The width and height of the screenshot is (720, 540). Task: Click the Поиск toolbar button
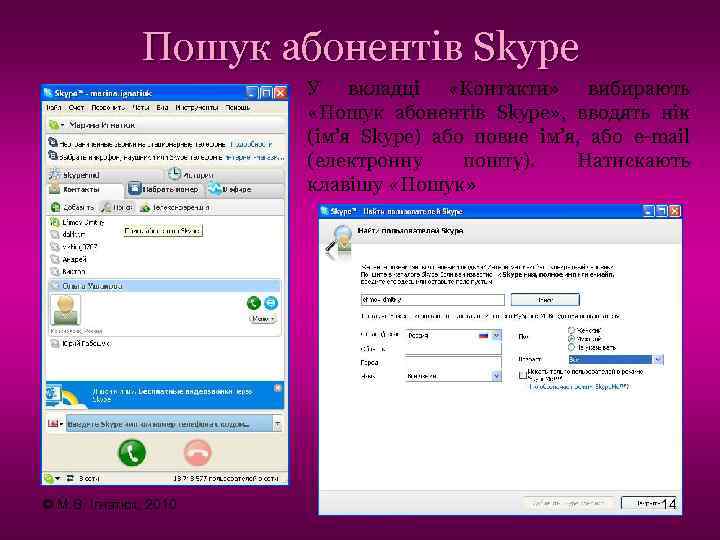click(118, 208)
